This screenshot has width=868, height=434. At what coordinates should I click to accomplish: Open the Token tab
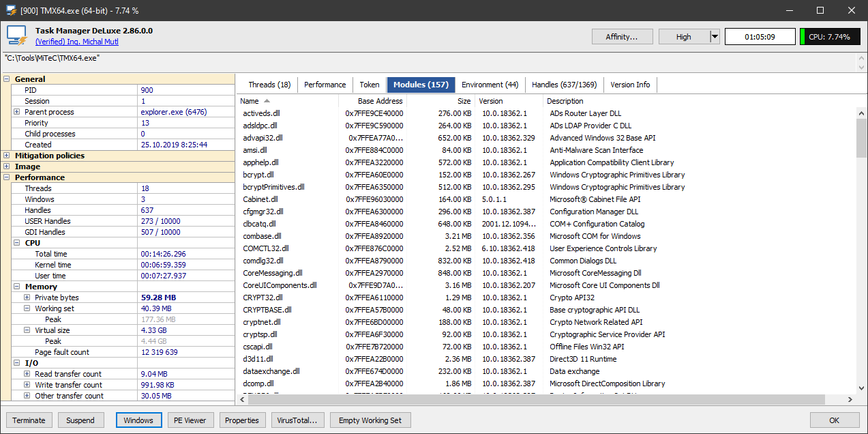coord(370,85)
